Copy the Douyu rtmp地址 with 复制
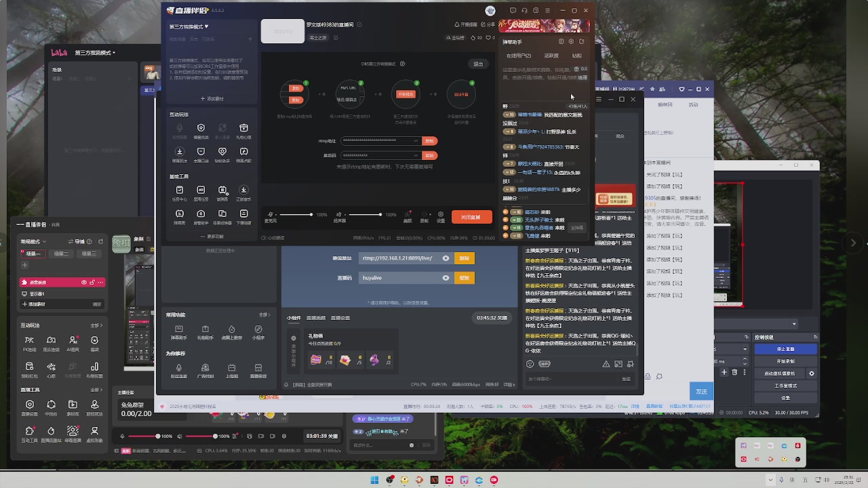 pos(429,141)
